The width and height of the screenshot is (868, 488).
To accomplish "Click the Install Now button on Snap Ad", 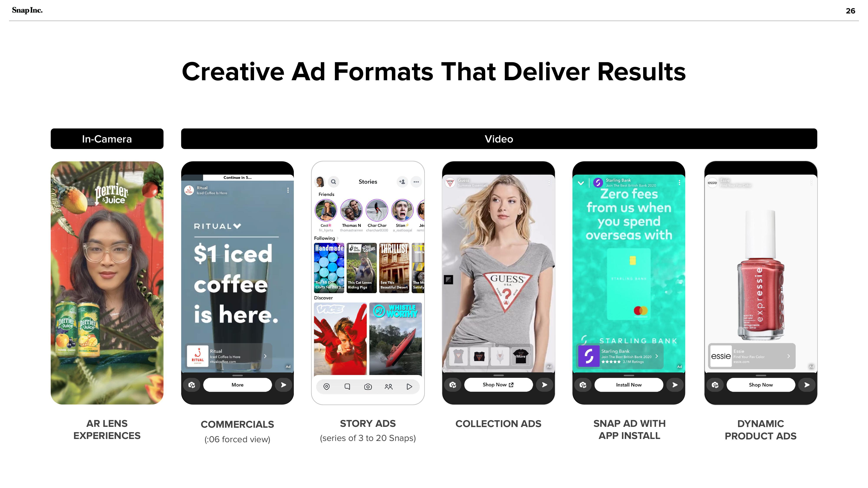I will click(629, 384).
